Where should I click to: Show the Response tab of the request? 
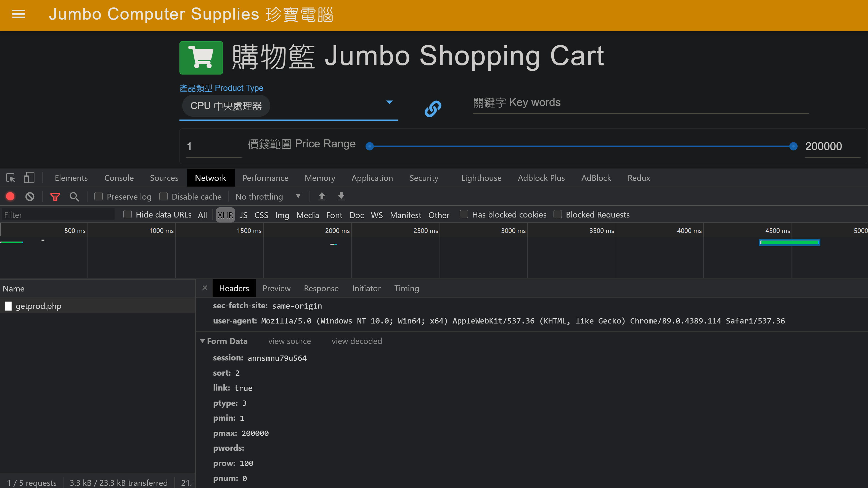321,288
